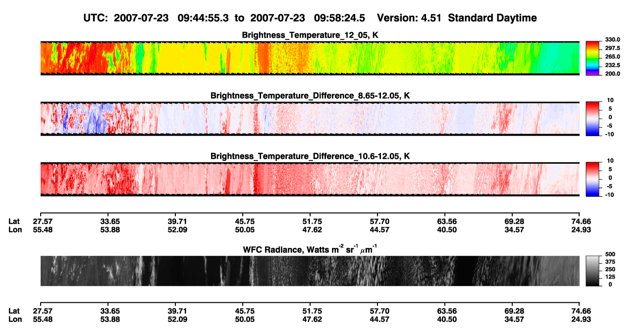Image resolution: width=644 pixels, height=330 pixels.
Task: Click the 8.65-12.05 panel's blue-red color bar
Action: 592,118
